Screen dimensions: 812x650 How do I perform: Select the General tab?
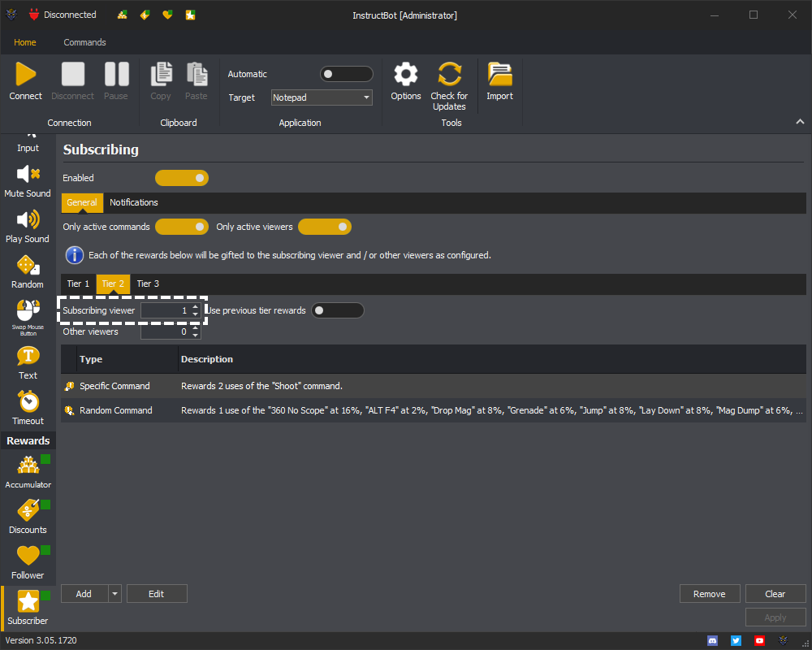(x=82, y=202)
